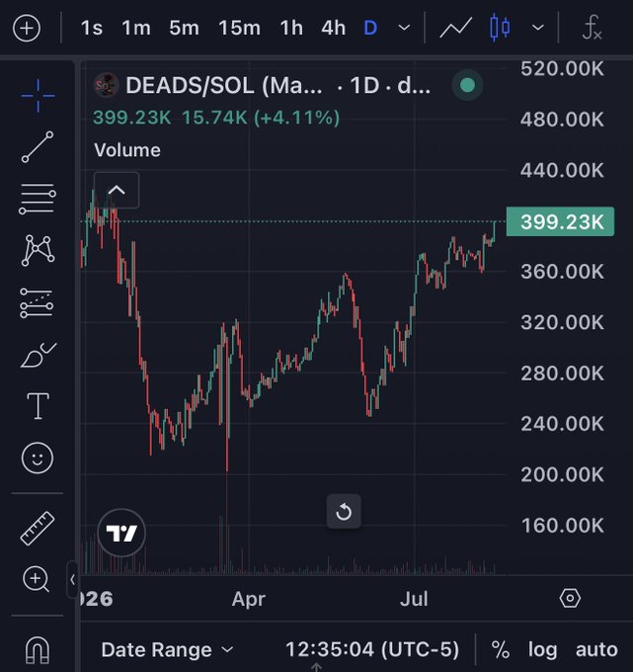
Task: Open the timeframe dropdown chevron
Action: click(404, 29)
